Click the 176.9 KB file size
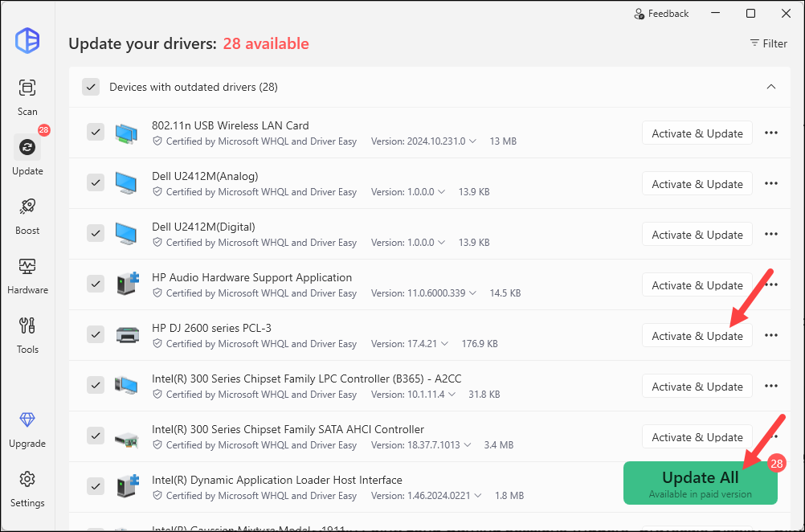The image size is (805, 532). coord(480,343)
